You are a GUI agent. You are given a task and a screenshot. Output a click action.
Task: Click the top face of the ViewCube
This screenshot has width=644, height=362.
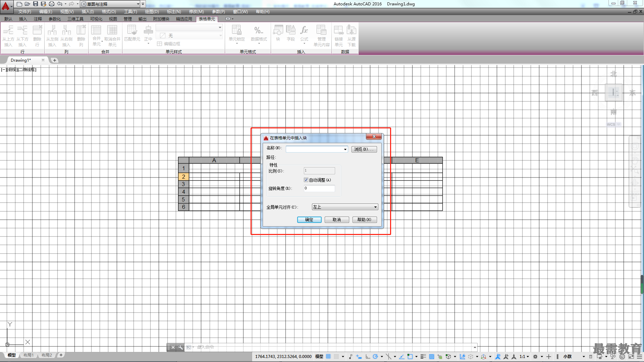point(613,93)
